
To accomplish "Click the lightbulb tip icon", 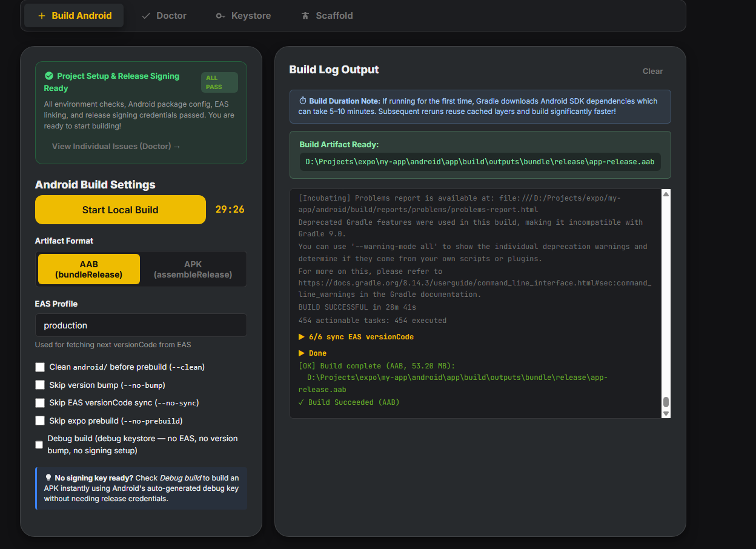I will tap(48, 477).
